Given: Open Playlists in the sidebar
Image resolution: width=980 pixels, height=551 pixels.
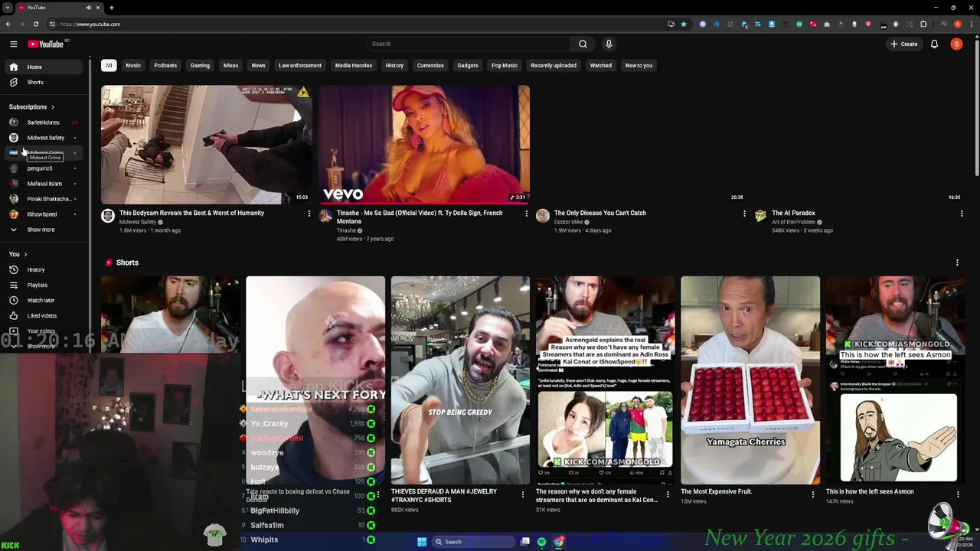Looking at the screenshot, I should (x=44, y=285).
